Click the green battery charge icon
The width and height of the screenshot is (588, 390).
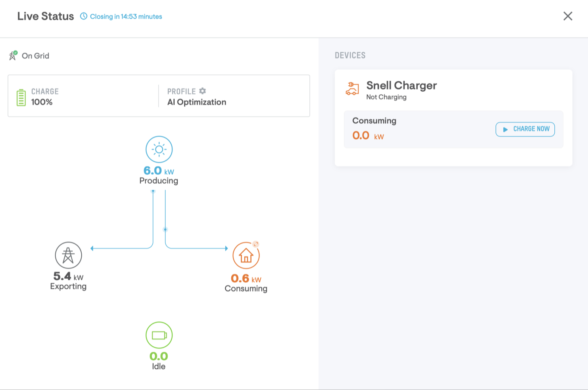tap(21, 97)
